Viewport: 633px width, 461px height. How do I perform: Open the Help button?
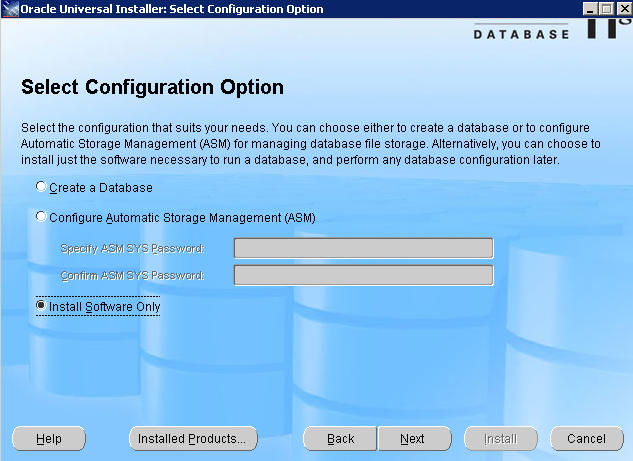coord(49,438)
